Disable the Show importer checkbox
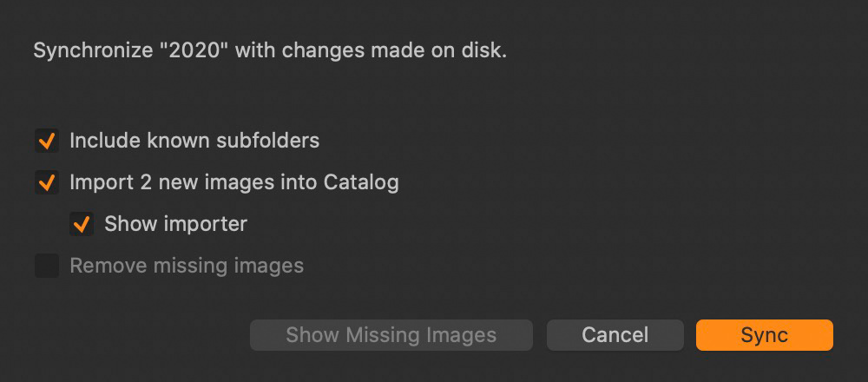868x382 pixels. (x=82, y=224)
